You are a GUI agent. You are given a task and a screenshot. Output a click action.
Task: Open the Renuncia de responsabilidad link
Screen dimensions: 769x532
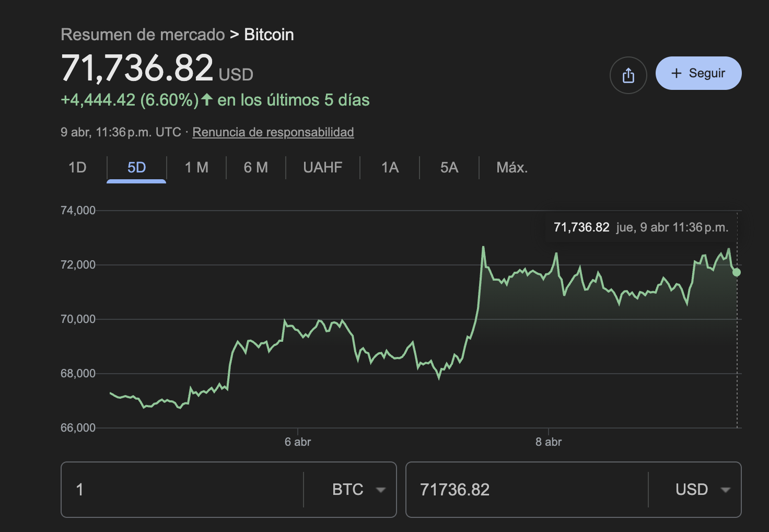(x=273, y=132)
